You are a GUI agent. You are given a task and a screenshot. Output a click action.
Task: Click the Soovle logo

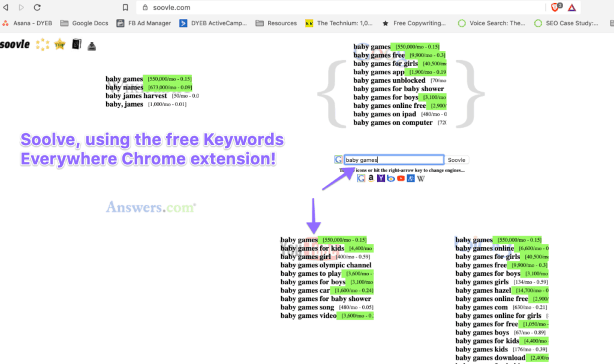(15, 44)
